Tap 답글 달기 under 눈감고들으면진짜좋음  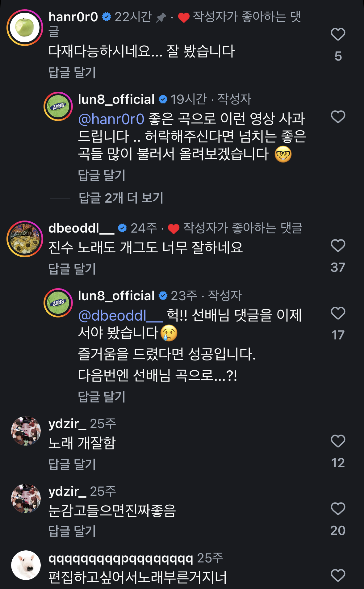coord(72,531)
